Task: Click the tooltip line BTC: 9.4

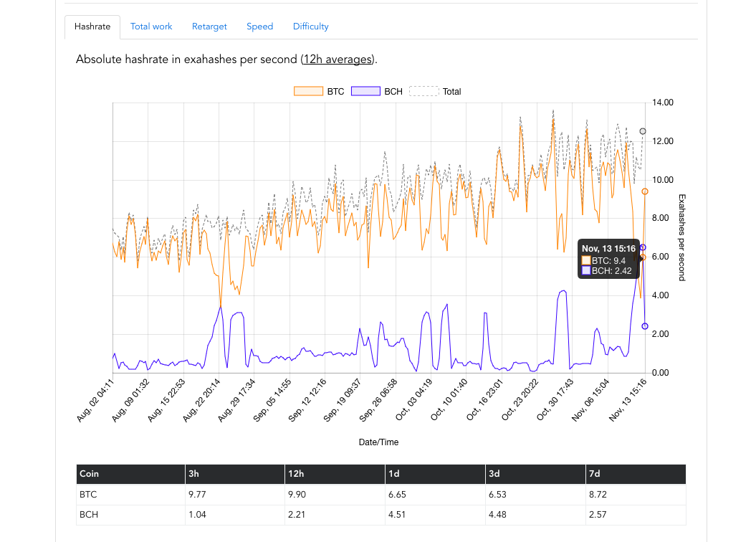Action: click(x=608, y=261)
